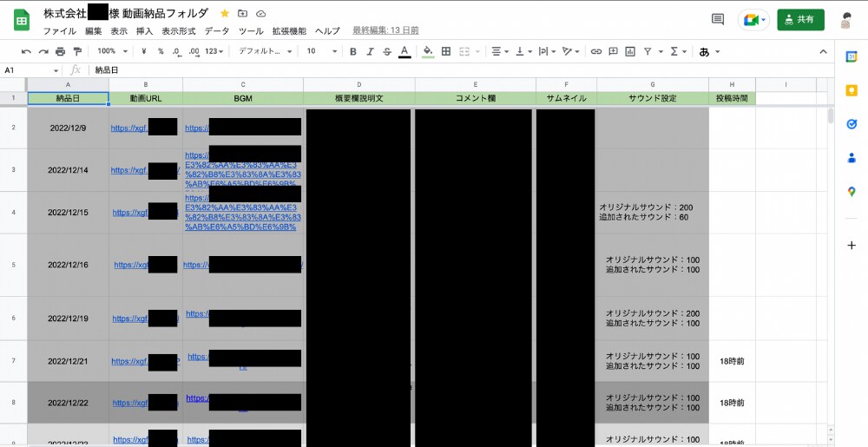The height and width of the screenshot is (447, 868).
Task: Toggle bold formatting
Action: 353,51
